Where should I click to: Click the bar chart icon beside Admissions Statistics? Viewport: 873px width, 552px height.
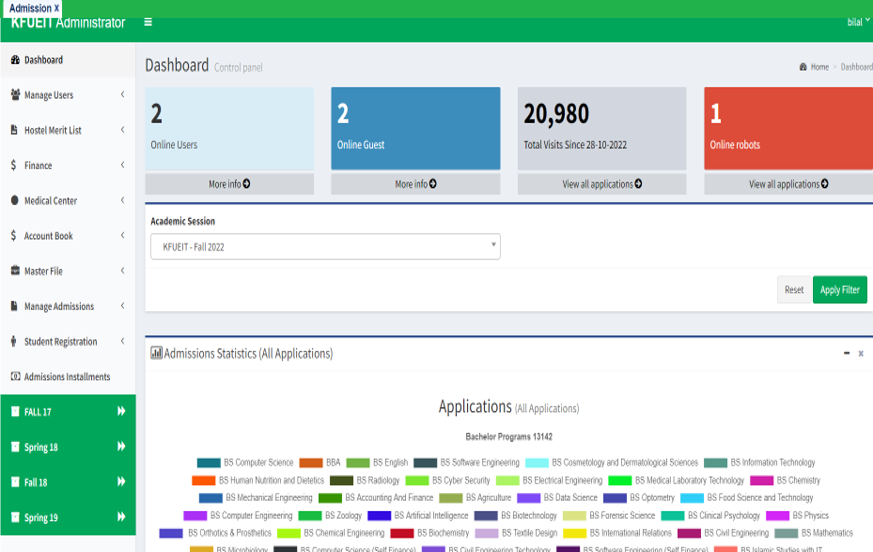pyautogui.click(x=156, y=353)
